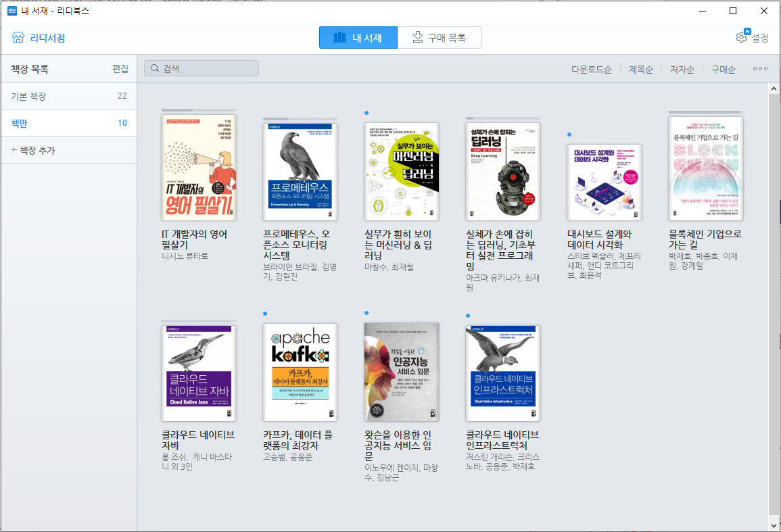Open 클라우드 네이티브 자바 book cover
781x532 pixels.
pos(199,374)
